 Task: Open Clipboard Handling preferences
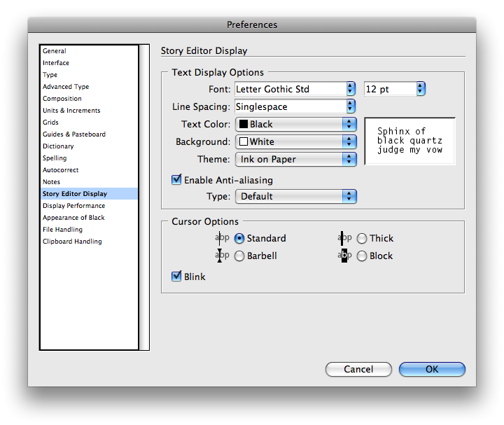click(89, 241)
